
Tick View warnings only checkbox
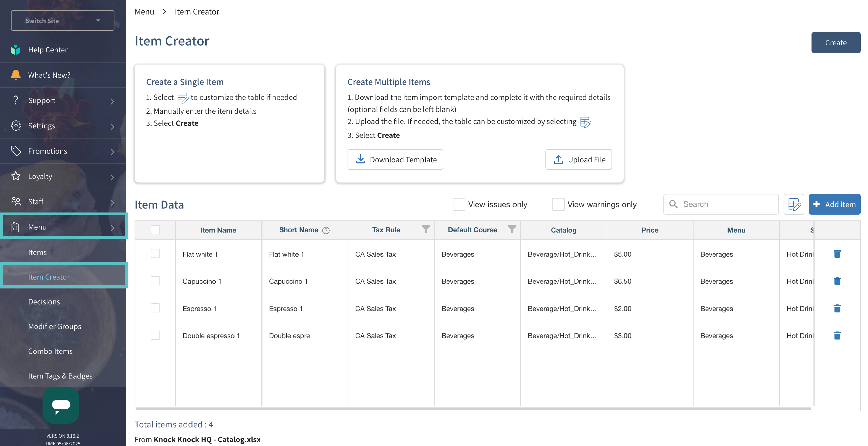[x=558, y=204]
